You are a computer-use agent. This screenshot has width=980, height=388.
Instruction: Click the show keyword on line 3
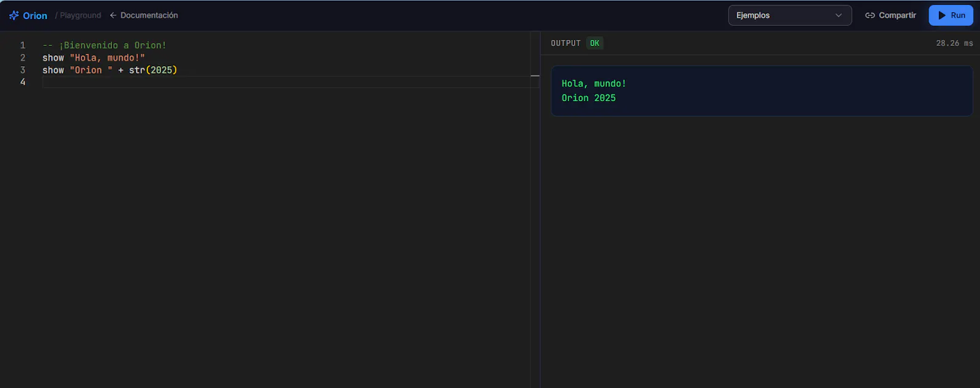coord(53,70)
